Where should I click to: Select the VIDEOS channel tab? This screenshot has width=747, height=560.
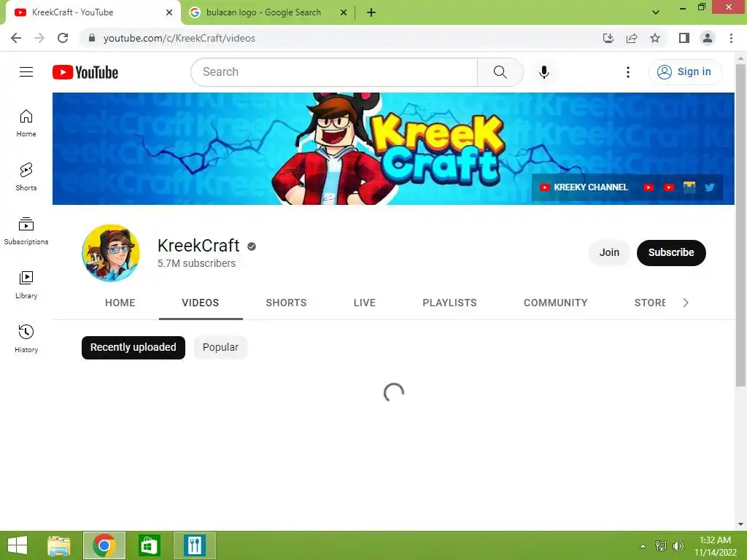pyautogui.click(x=201, y=303)
